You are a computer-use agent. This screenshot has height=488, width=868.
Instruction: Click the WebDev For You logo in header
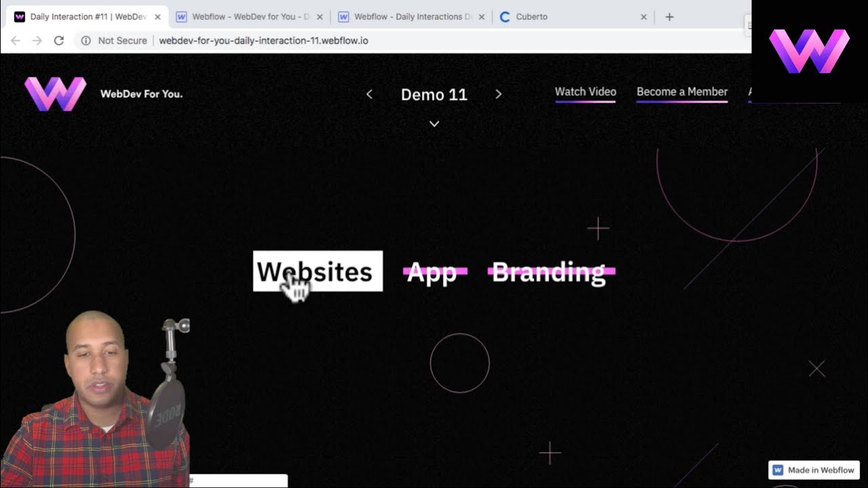[56, 94]
